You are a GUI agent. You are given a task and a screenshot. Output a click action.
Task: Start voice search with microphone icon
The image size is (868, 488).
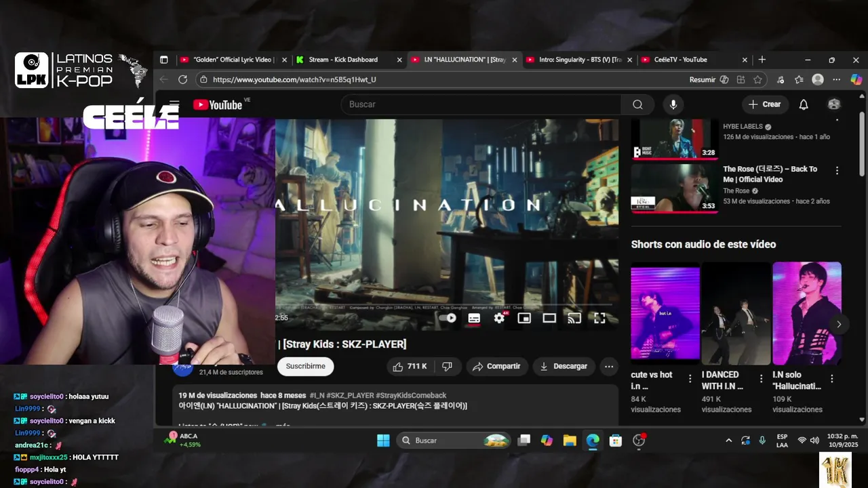[x=673, y=104]
